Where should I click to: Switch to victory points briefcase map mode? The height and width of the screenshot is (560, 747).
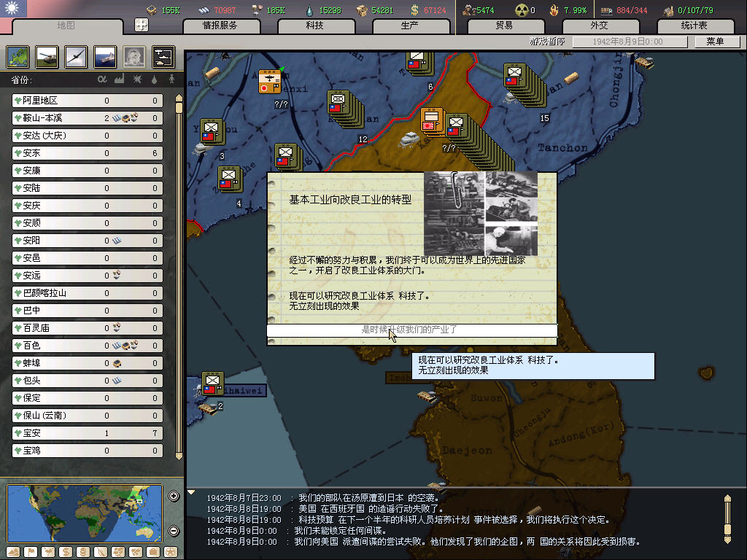click(x=153, y=553)
